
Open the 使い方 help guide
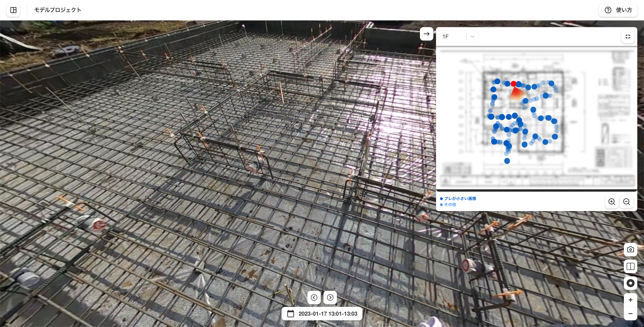click(x=618, y=10)
